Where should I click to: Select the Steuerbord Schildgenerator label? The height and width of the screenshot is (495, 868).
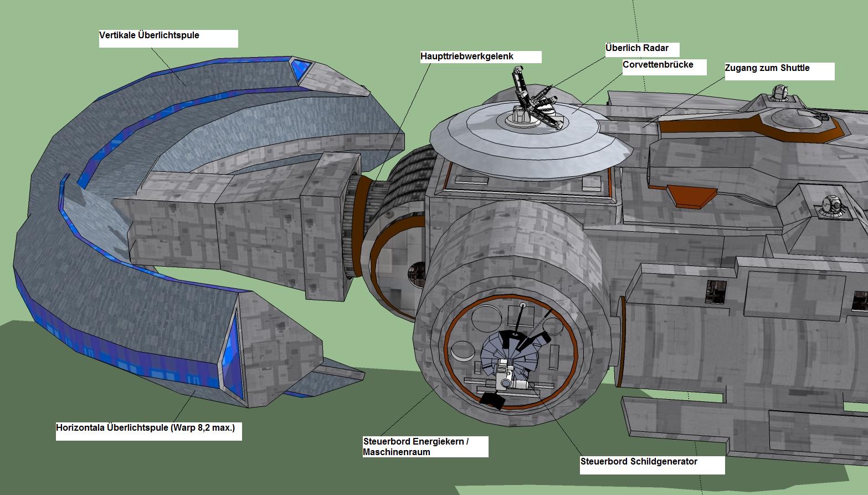[x=639, y=462]
